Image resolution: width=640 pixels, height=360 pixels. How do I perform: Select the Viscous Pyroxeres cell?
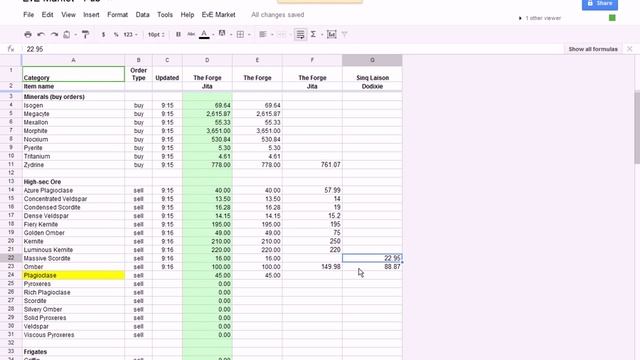73,335
